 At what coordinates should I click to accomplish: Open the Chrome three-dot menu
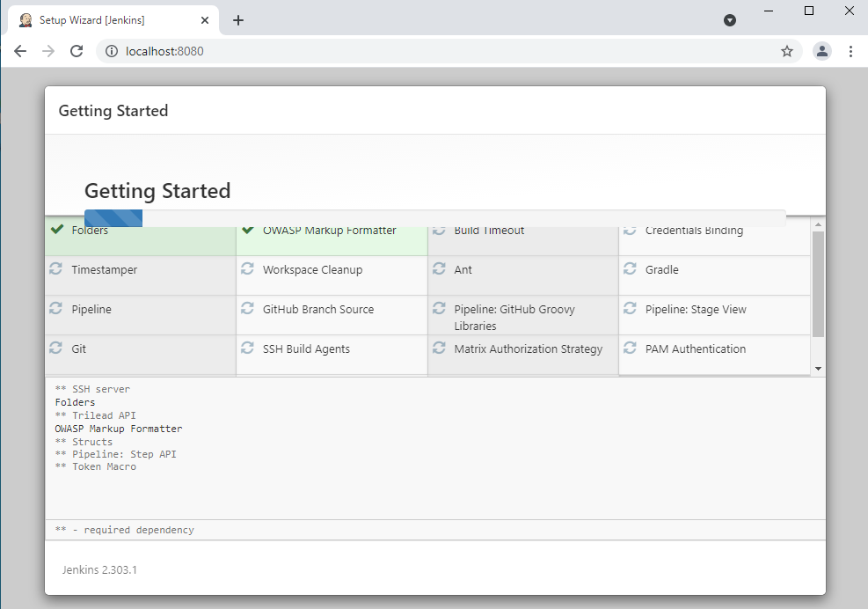850,52
